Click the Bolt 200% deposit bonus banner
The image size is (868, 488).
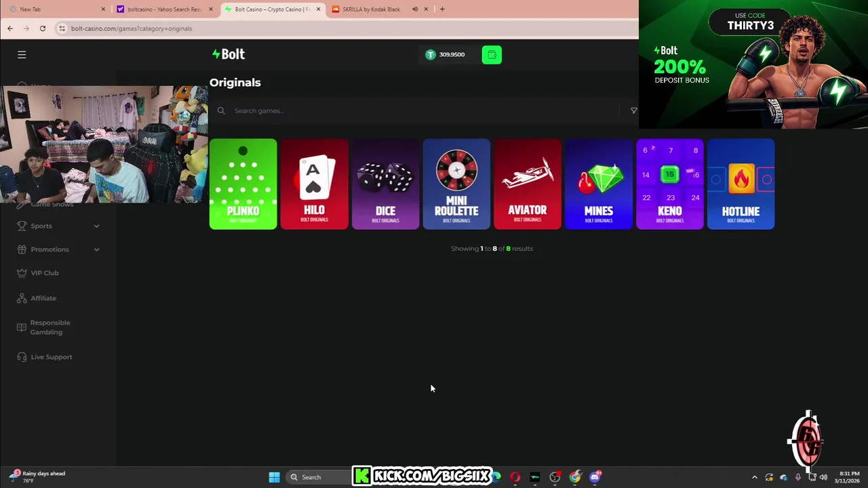pyautogui.click(x=753, y=64)
